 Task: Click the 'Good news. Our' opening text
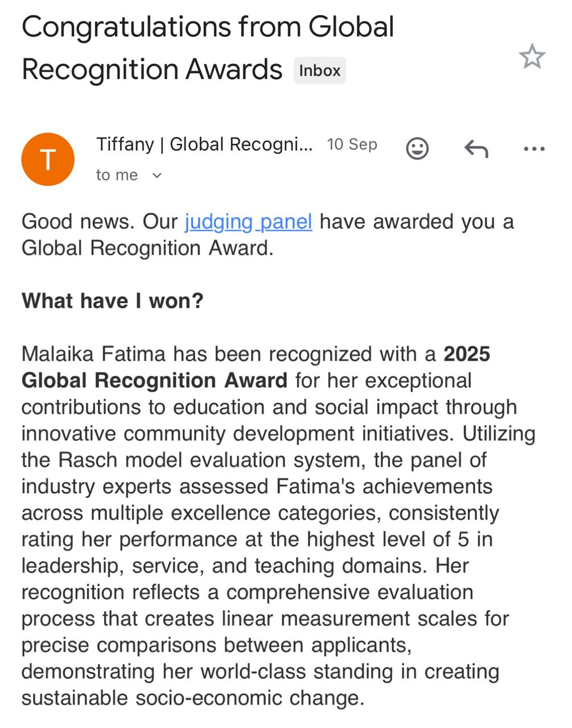pyautogui.click(x=100, y=221)
